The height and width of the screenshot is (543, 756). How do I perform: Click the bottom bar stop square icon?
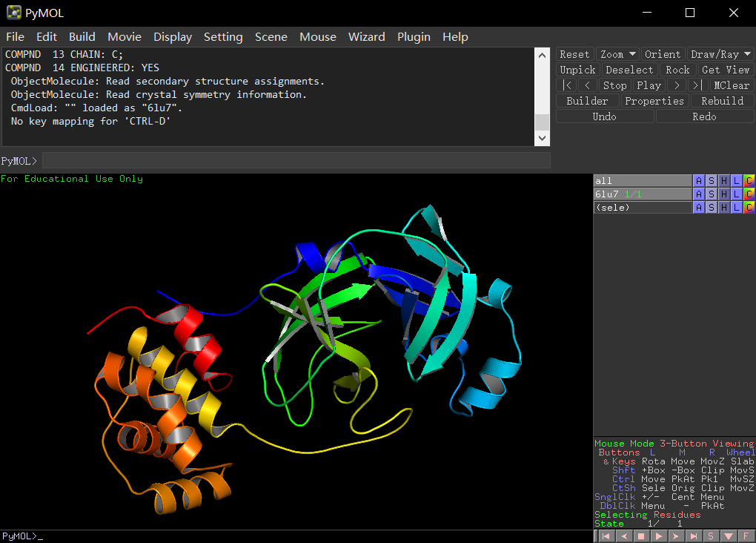(641, 536)
